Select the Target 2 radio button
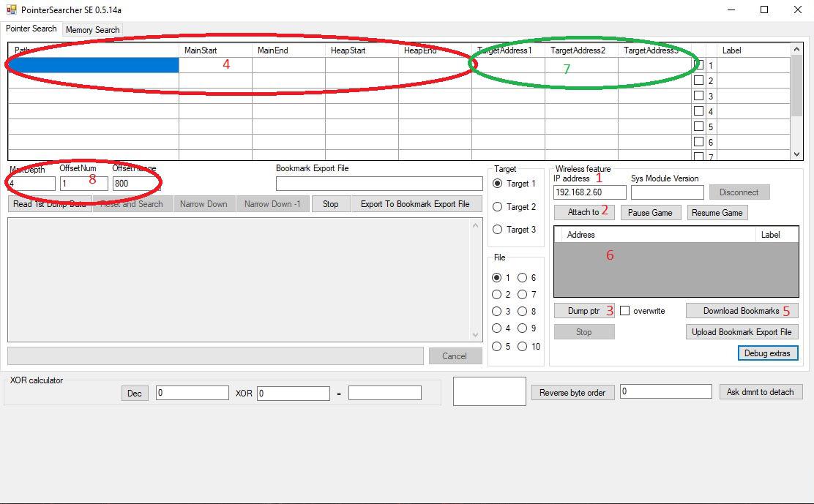 498,207
